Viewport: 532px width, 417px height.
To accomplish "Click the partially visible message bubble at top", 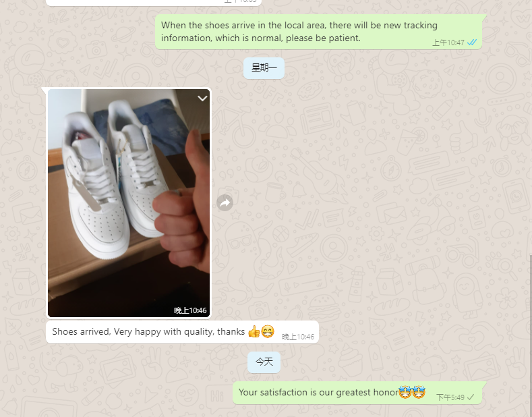I will coord(154,3).
